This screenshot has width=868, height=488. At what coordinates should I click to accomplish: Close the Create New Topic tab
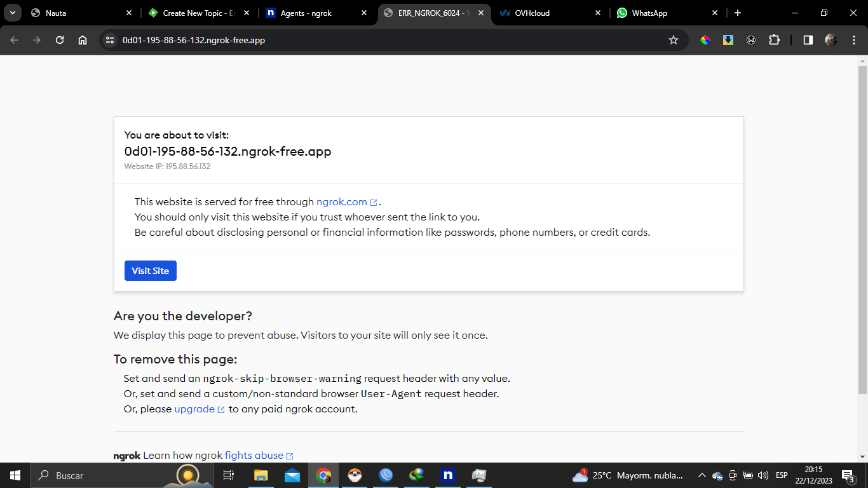(x=247, y=13)
